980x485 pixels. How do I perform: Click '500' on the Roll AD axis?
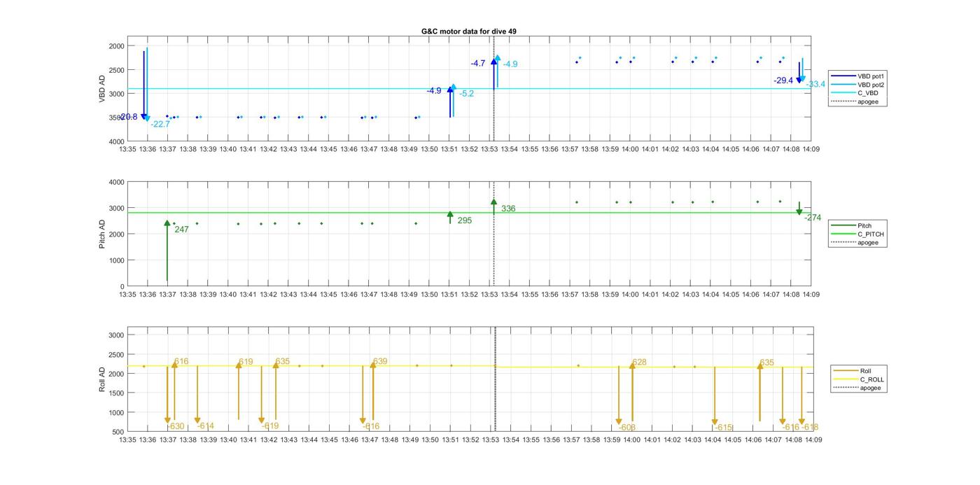[x=118, y=432]
